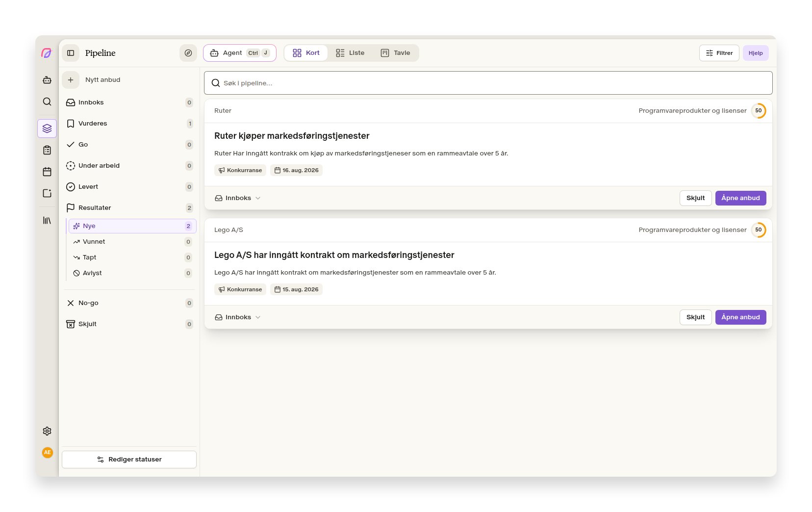Select the Pipeline layers icon in rail
Screen dimensions: 812x512
coord(47,128)
